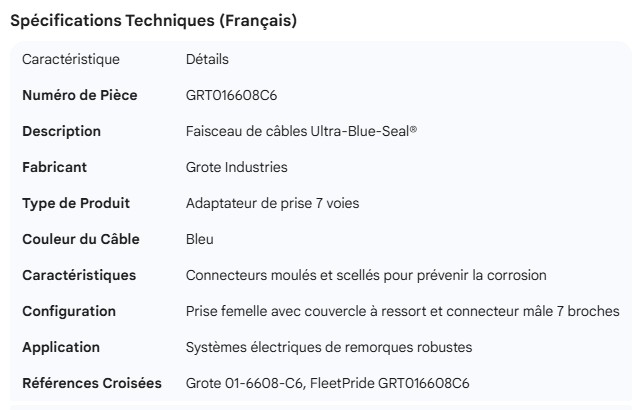Click the Spécifications Techniques (Français) heading

(153, 21)
